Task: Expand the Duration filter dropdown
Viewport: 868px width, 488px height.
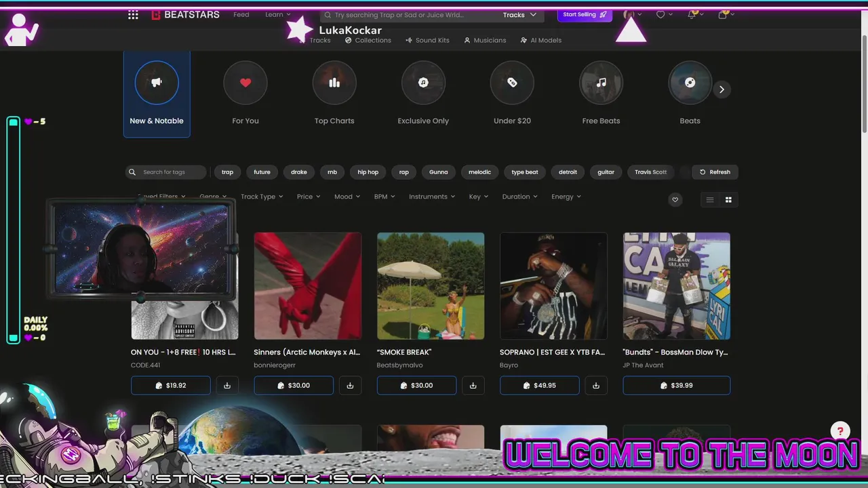Action: pos(519,197)
